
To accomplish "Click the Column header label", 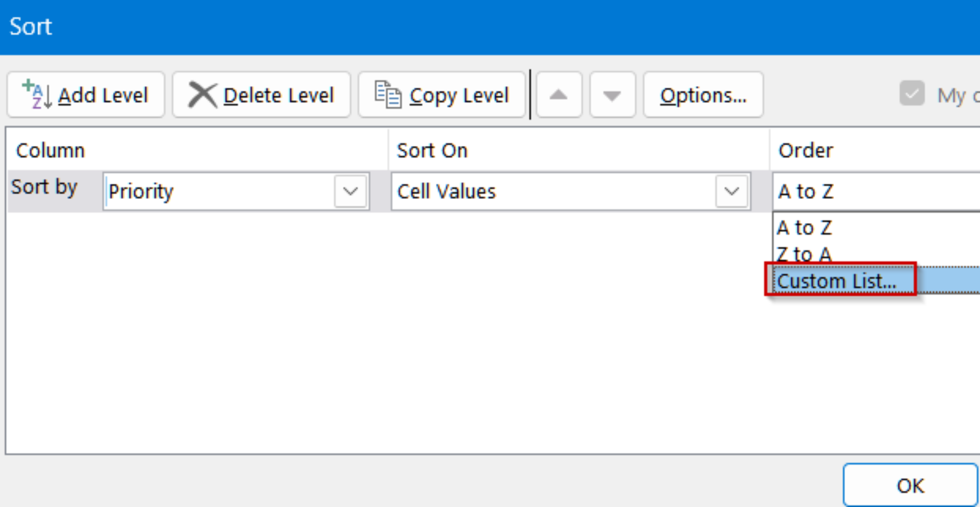I will point(49,150).
